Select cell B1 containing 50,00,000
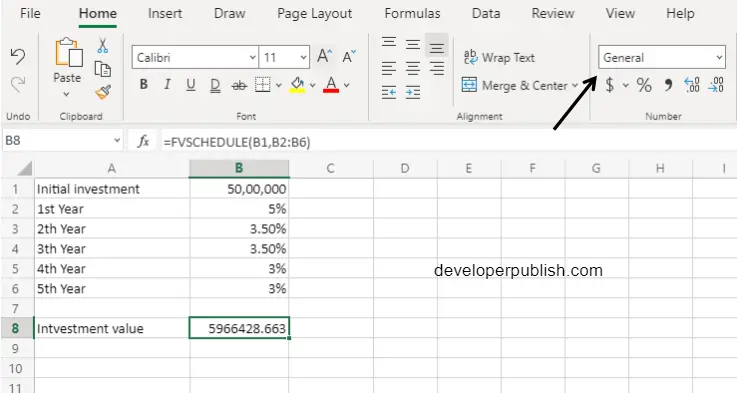Screen dimensions: 737x393 click(239, 189)
